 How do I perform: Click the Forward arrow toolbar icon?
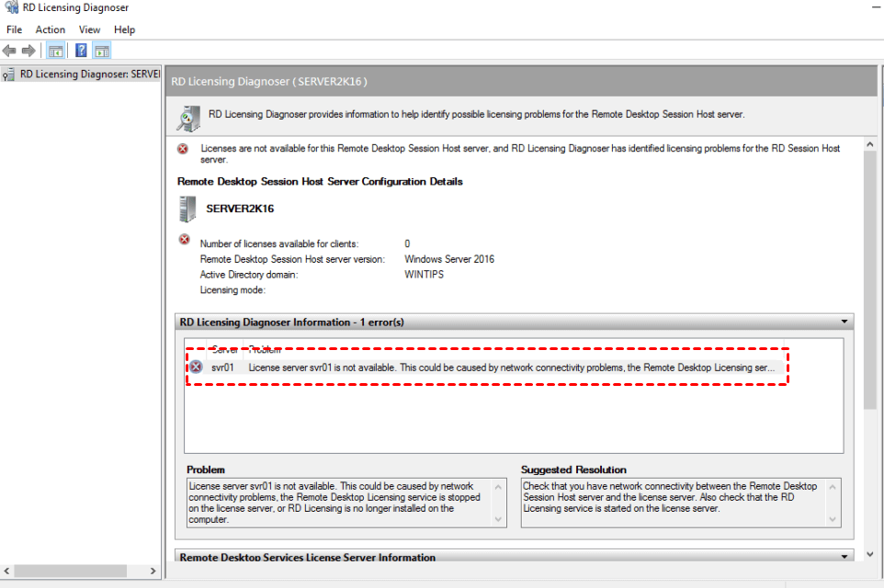(x=28, y=51)
